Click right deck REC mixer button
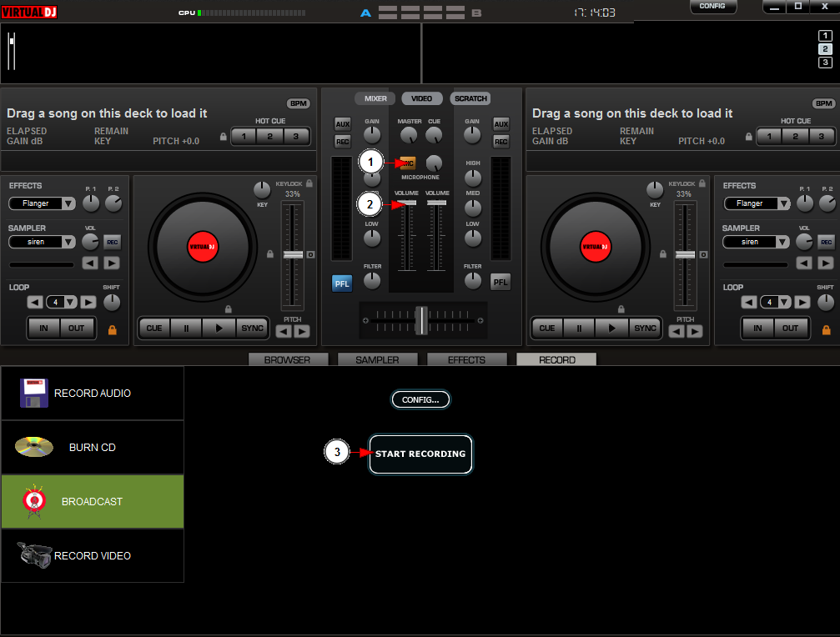Image resolution: width=840 pixels, height=637 pixels. (x=500, y=142)
